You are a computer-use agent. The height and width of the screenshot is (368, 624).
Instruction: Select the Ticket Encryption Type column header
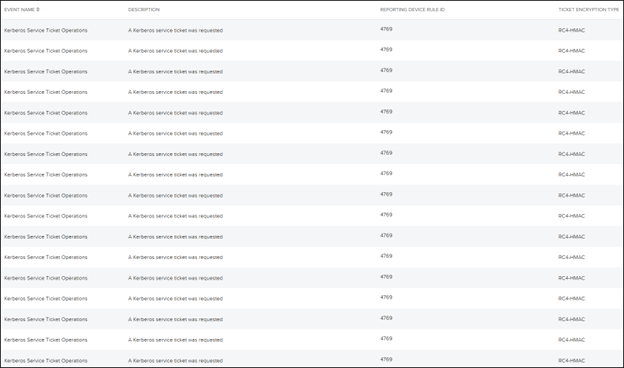point(589,10)
